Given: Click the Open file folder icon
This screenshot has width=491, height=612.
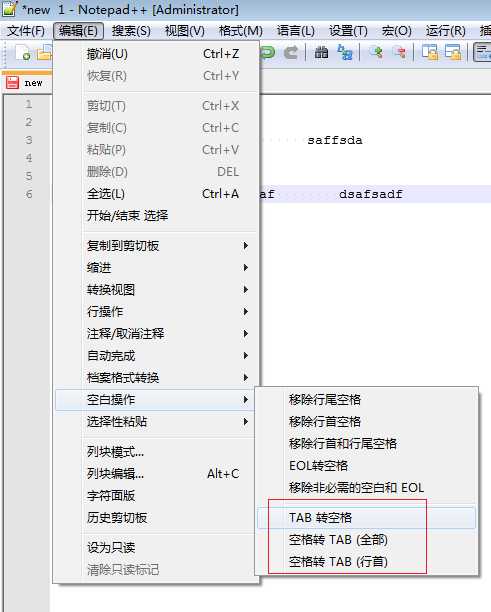Looking at the screenshot, I should coord(44,53).
